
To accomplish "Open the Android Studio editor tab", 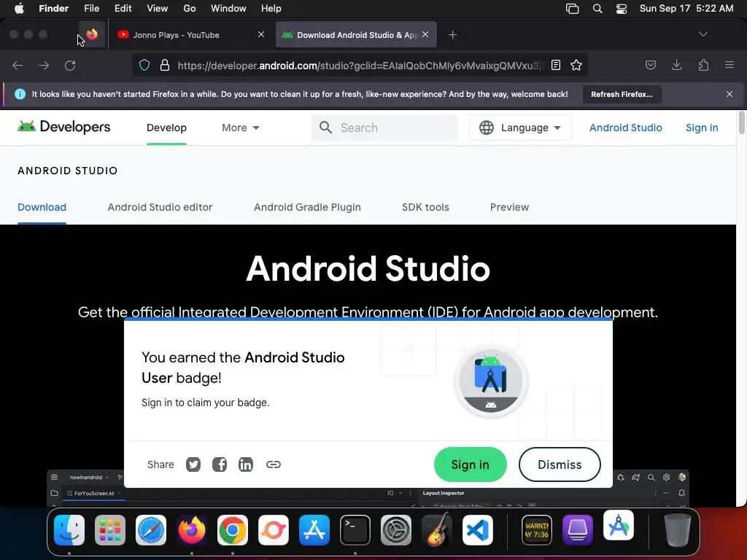I will coord(160,207).
